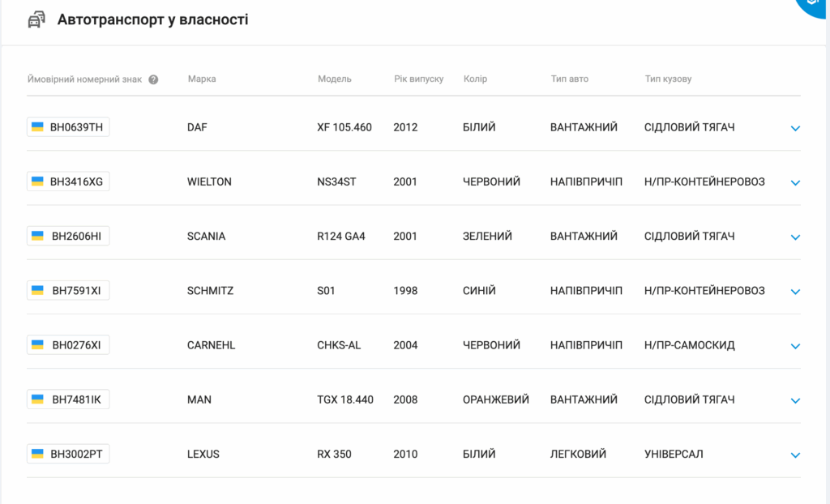This screenshot has width=830, height=504.
Task: Open license plate BH0276XI
Action: coord(68,344)
